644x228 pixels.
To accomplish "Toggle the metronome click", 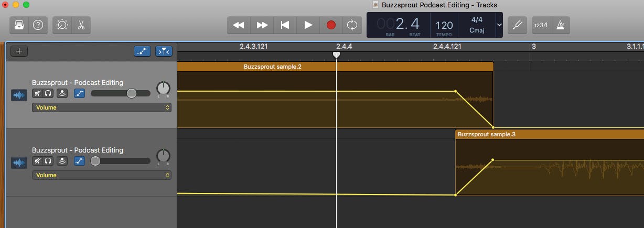I will coord(560,25).
